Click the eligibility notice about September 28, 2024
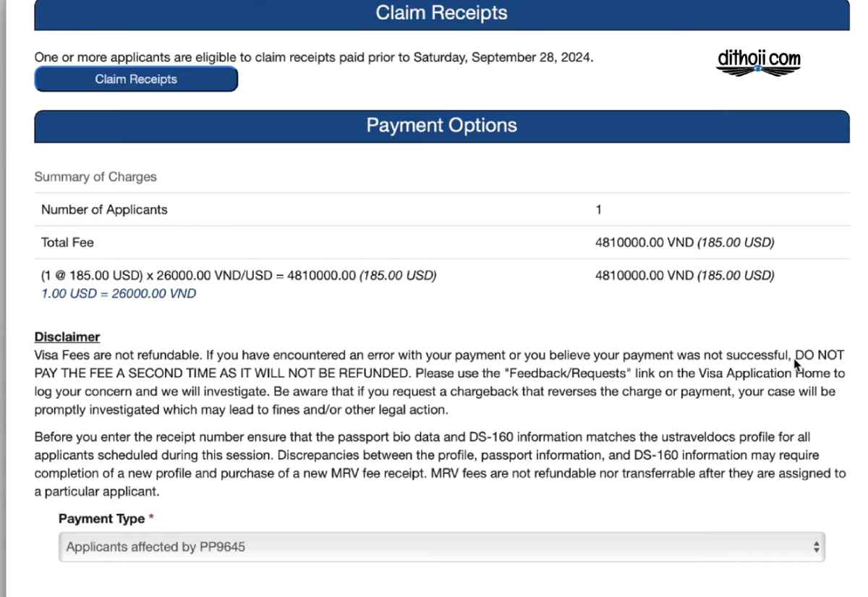 pyautogui.click(x=314, y=57)
